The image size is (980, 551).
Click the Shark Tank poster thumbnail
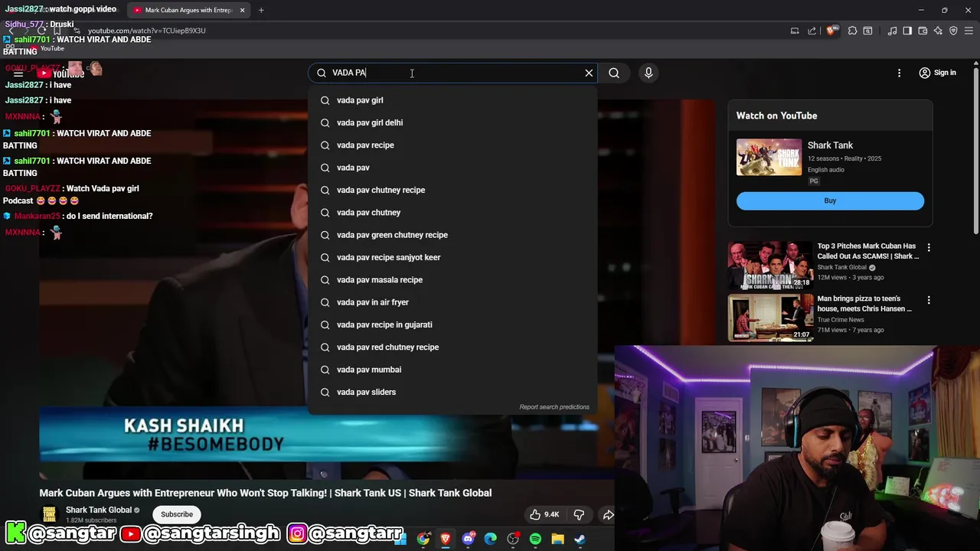(769, 157)
